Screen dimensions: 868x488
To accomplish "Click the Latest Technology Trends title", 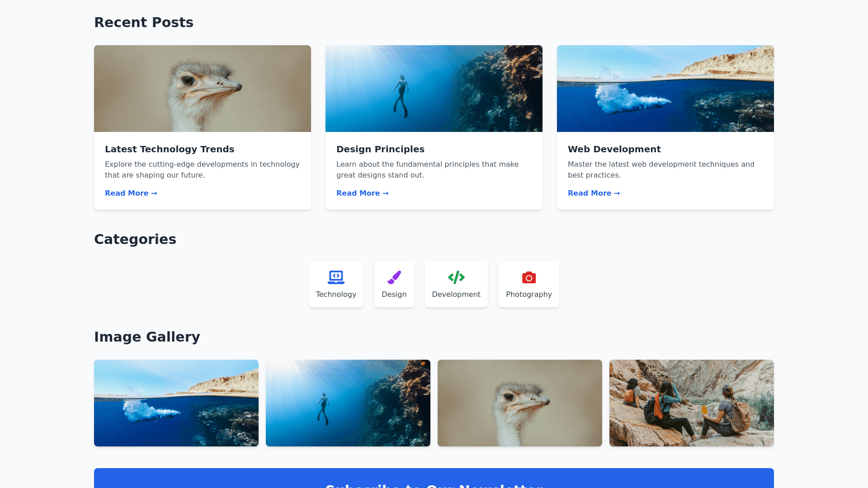I will [x=170, y=149].
